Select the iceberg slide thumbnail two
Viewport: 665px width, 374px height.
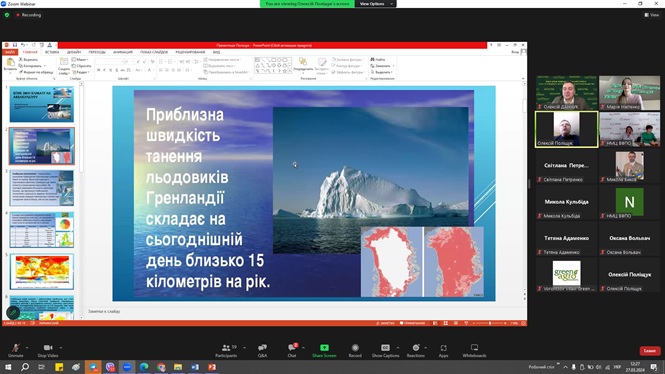click(42, 146)
